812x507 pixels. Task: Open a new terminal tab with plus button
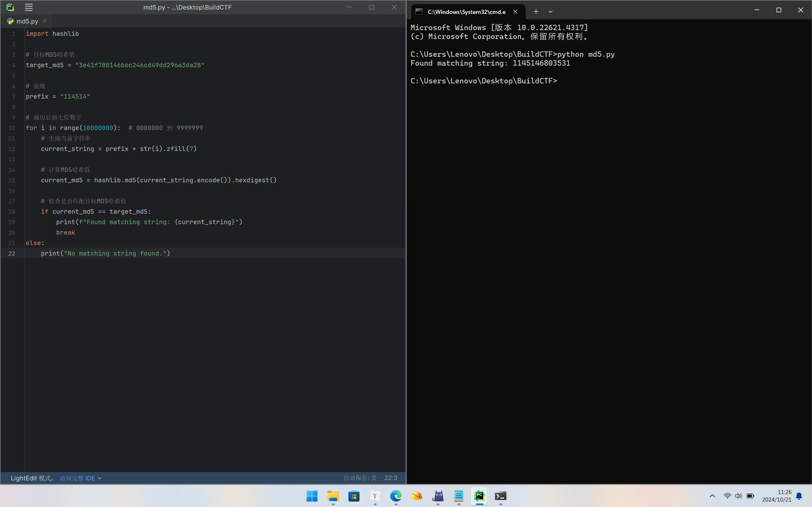pyautogui.click(x=536, y=12)
